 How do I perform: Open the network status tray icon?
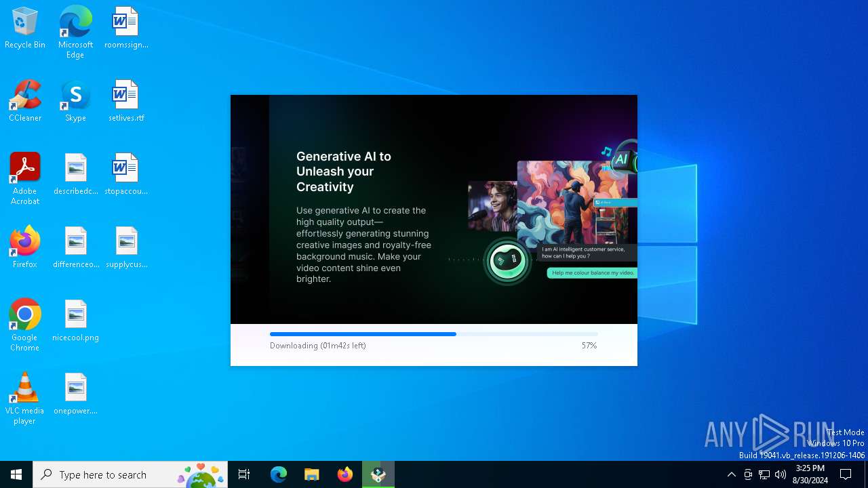(x=764, y=474)
